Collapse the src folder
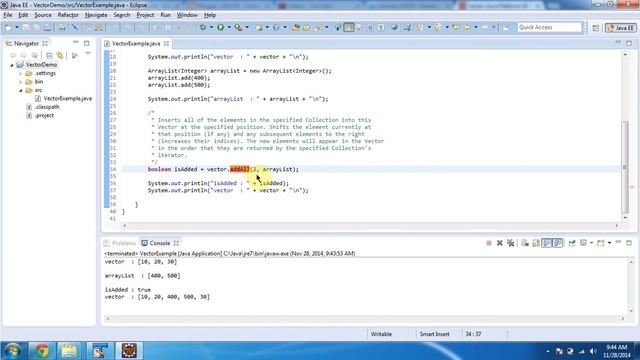This screenshot has width=640, height=360. [20, 90]
